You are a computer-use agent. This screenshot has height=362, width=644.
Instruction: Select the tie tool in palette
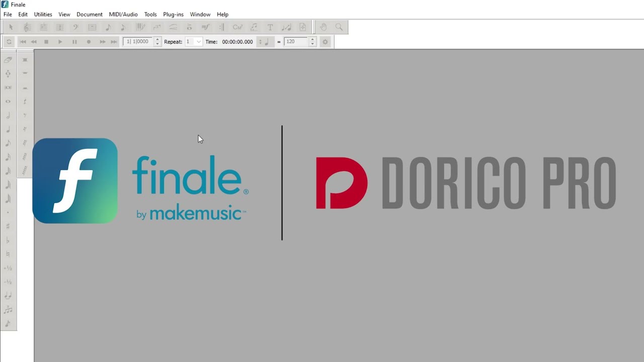(8, 296)
